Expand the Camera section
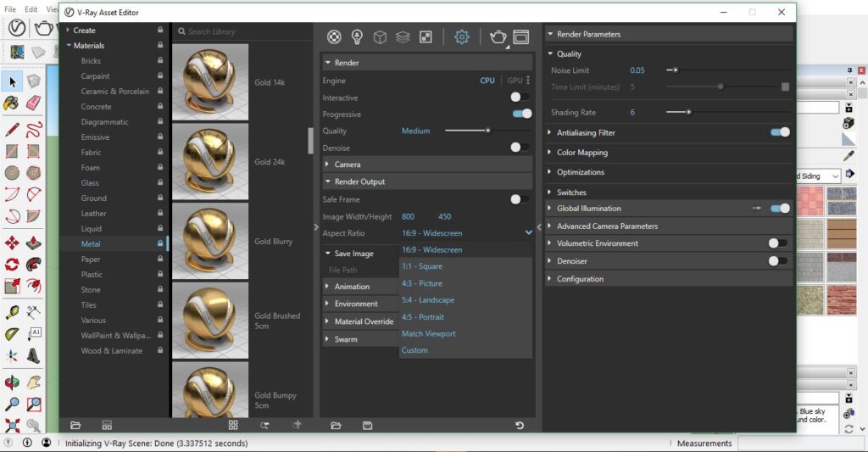 coord(427,165)
